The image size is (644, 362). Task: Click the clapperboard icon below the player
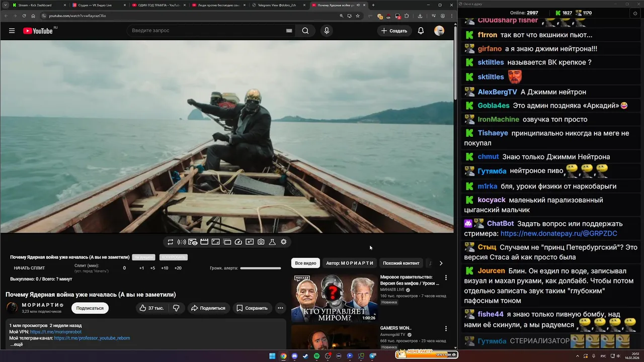[204, 242]
